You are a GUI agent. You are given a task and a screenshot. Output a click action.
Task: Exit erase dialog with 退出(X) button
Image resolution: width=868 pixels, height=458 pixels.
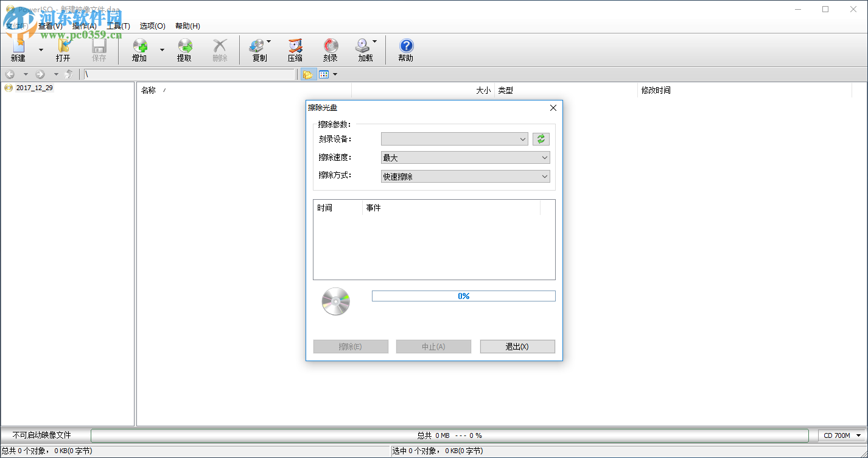click(x=517, y=346)
